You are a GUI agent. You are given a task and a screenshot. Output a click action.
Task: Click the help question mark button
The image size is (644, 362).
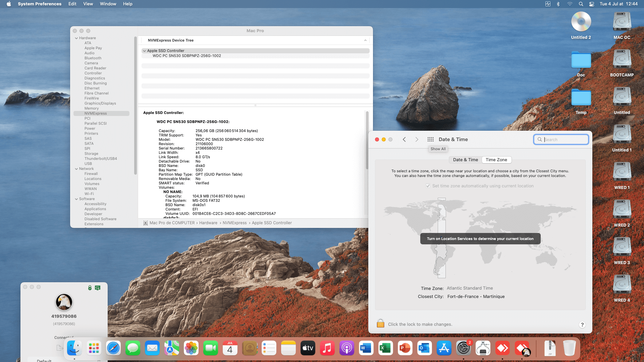(x=582, y=324)
